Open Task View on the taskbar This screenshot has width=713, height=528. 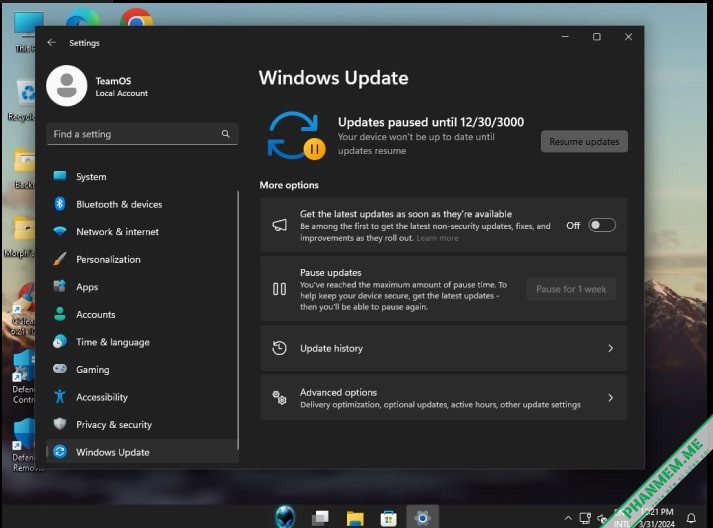point(320,517)
